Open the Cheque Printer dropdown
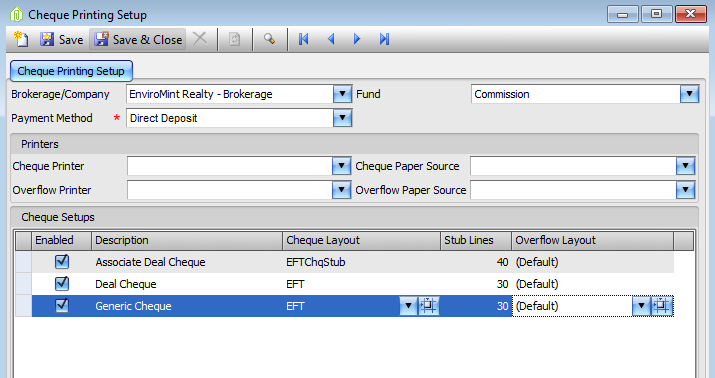715x378 pixels. coord(341,166)
